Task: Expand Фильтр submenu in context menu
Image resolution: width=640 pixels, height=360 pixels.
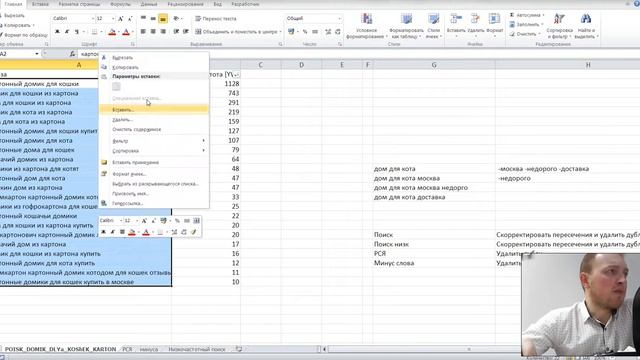Action: (x=153, y=141)
